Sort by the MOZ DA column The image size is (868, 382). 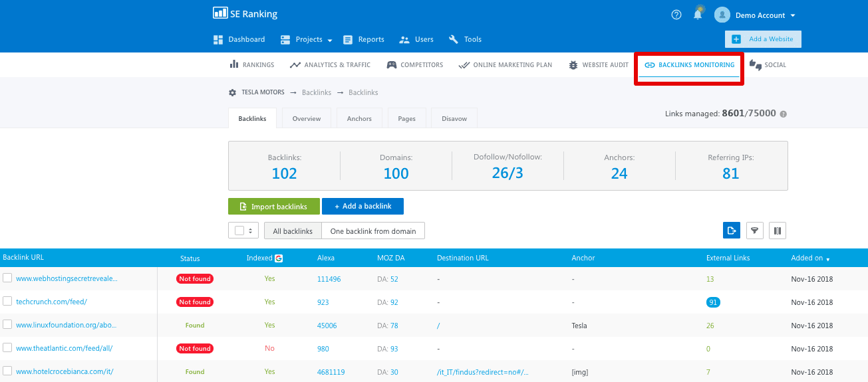pos(392,258)
